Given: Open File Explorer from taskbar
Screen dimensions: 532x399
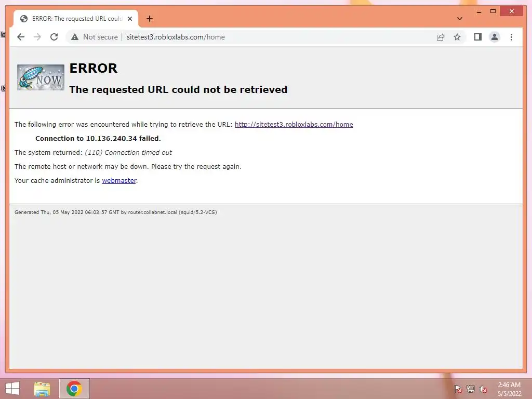Looking at the screenshot, I should [42, 389].
